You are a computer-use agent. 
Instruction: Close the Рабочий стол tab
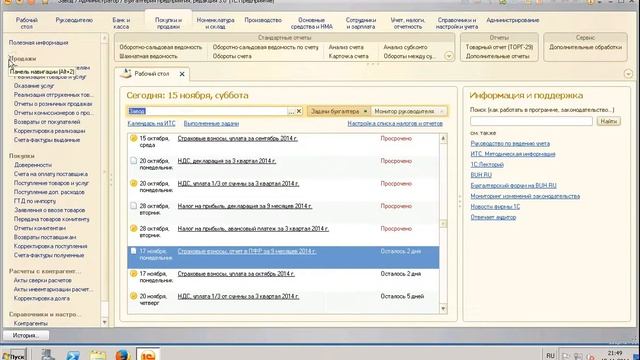(x=182, y=74)
